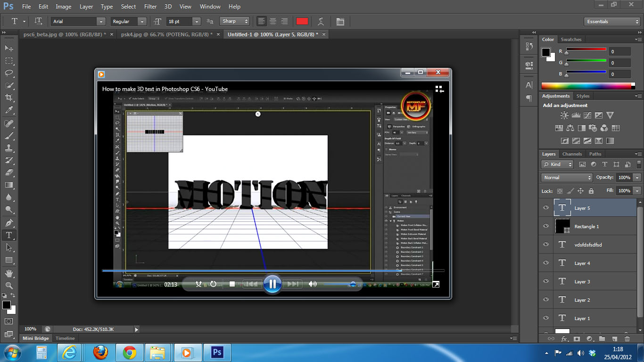
Task: Select the Dodge tool
Action: click(9, 210)
